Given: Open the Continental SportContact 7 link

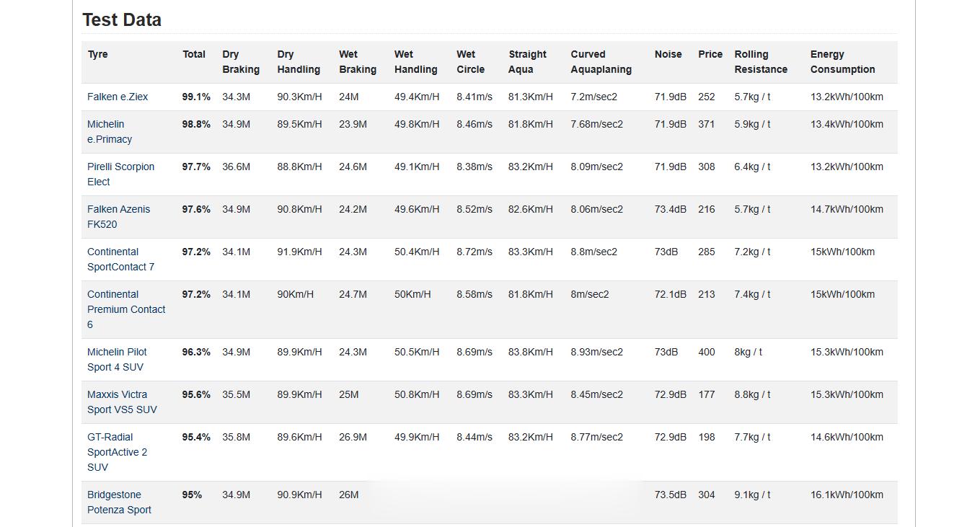Looking at the screenshot, I should click(120, 260).
